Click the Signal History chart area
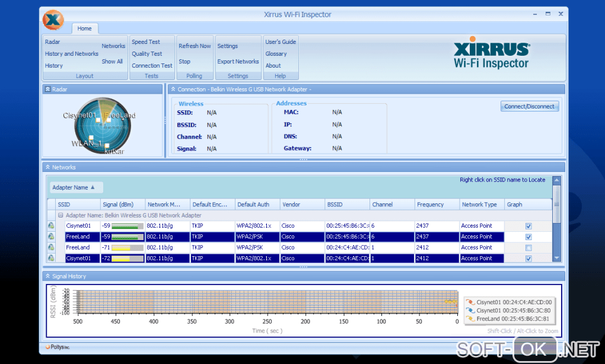The height and width of the screenshot is (364, 605). (268, 302)
